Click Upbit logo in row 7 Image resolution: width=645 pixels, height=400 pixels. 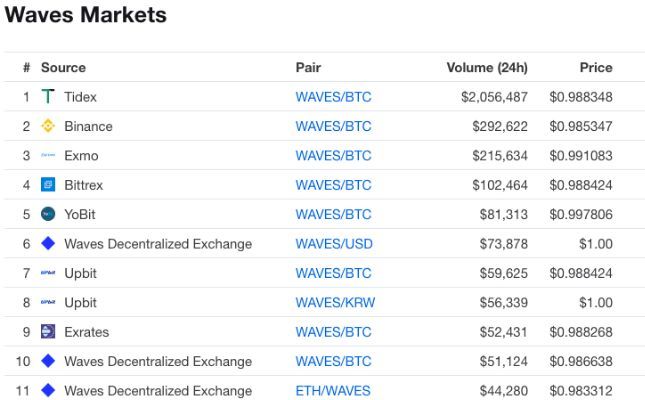pyautogui.click(x=48, y=273)
